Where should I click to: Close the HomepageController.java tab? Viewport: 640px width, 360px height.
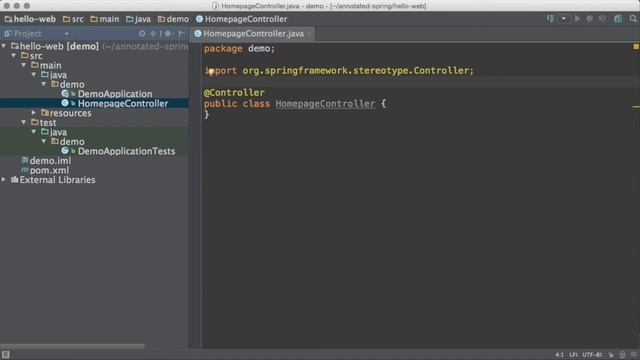(x=309, y=34)
